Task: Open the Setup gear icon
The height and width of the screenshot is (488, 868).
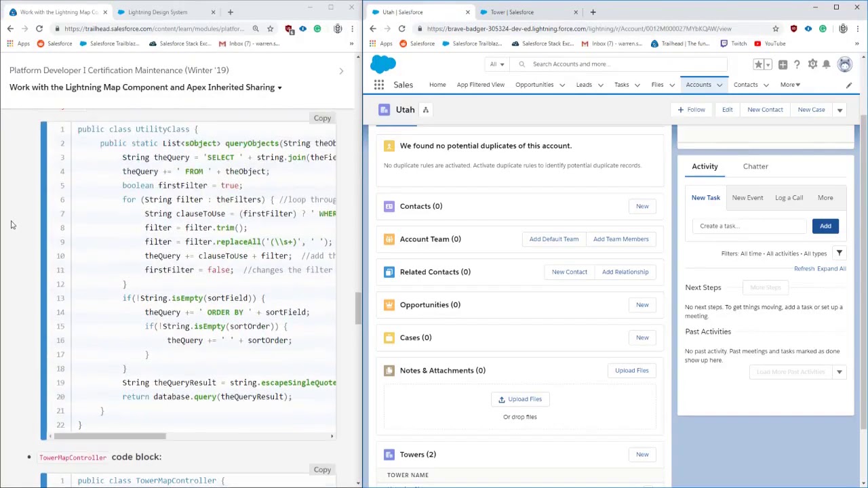Action: [x=812, y=64]
